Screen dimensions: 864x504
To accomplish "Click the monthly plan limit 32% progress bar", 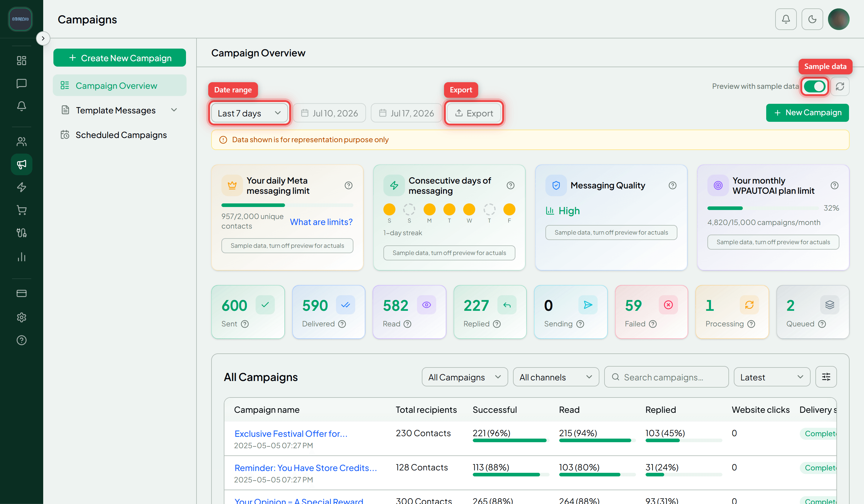I will click(763, 208).
